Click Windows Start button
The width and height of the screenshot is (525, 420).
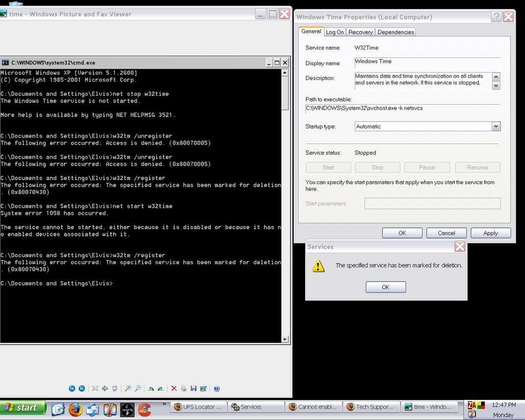pos(23,408)
